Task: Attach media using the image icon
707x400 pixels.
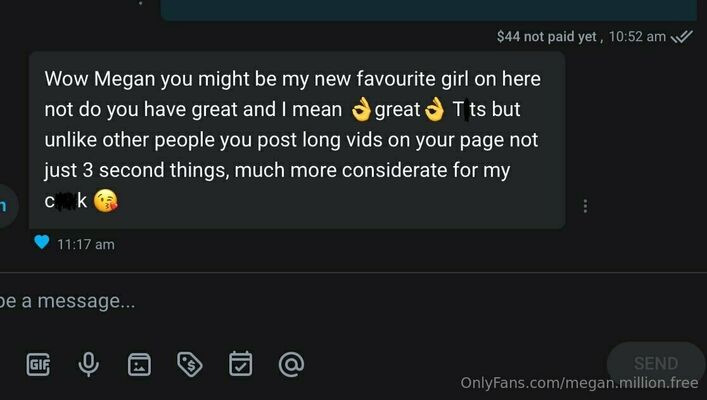Action: (139, 364)
